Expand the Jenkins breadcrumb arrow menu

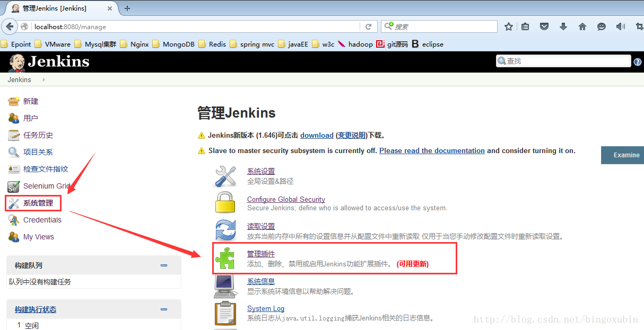click(43, 80)
